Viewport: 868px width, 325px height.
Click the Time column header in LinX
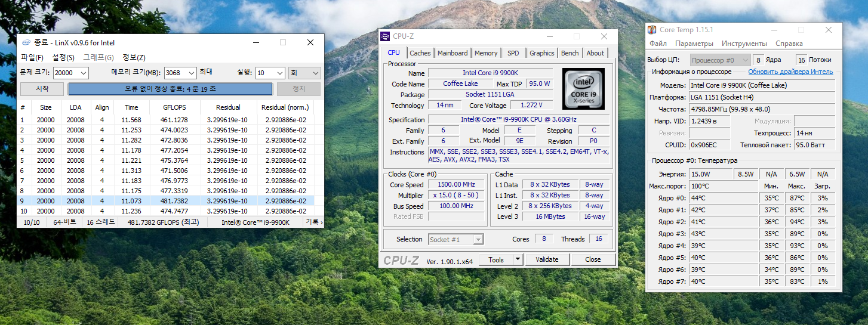131,107
